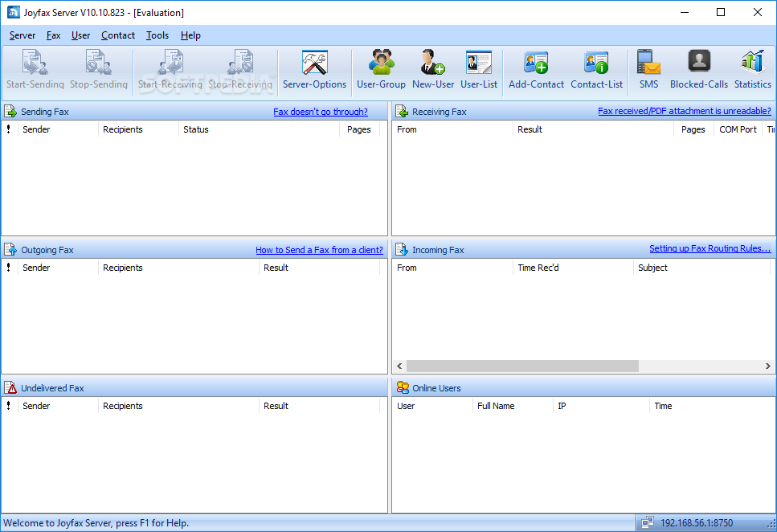The height and width of the screenshot is (532, 777).
Task: Click the Incoming Fax scrollbar left arrow
Action: [399, 366]
